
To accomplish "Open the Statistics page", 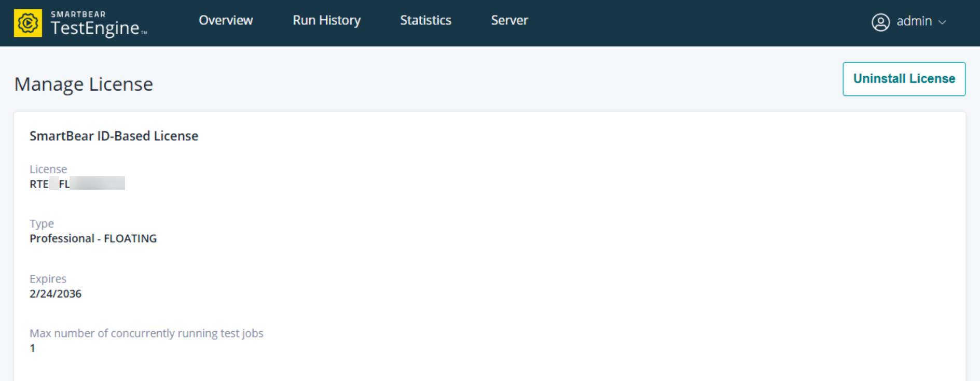I will click(x=425, y=20).
